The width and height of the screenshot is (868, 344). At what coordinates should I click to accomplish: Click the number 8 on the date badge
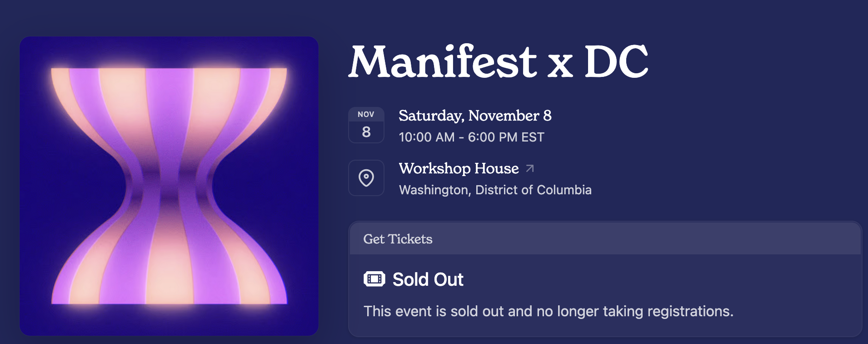[366, 132]
